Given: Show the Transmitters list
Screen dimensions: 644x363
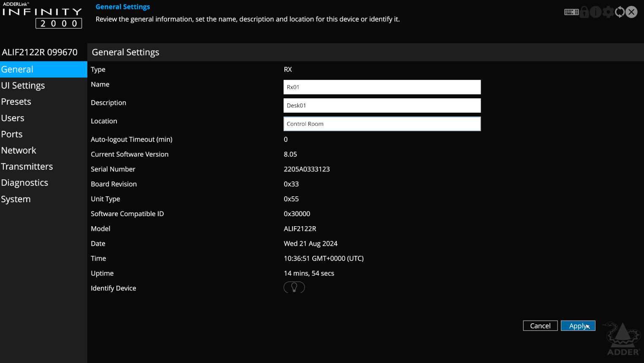Looking at the screenshot, I should [27, 167].
